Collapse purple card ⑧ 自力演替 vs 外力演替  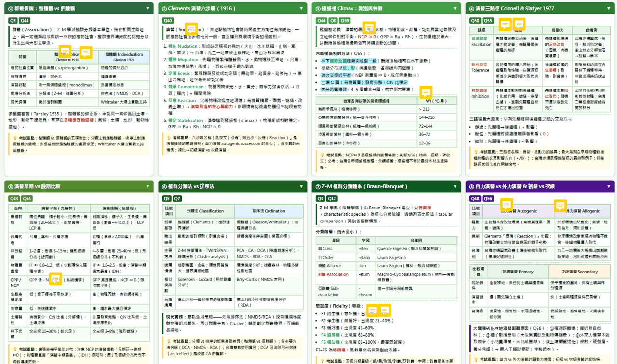click(608, 186)
